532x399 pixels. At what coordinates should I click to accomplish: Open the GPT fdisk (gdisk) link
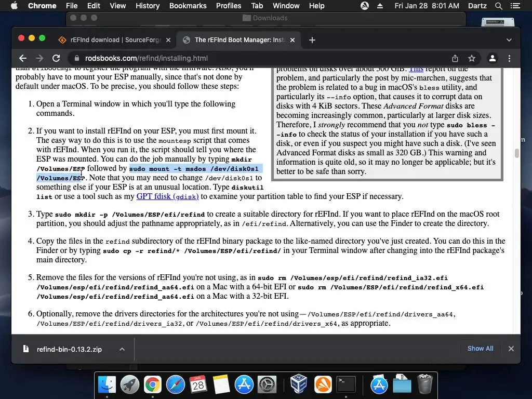168,196
